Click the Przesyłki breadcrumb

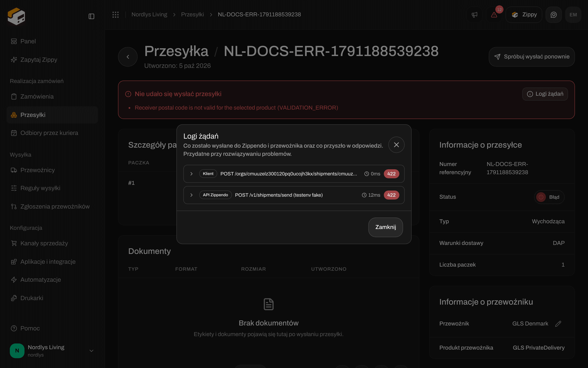pos(193,15)
